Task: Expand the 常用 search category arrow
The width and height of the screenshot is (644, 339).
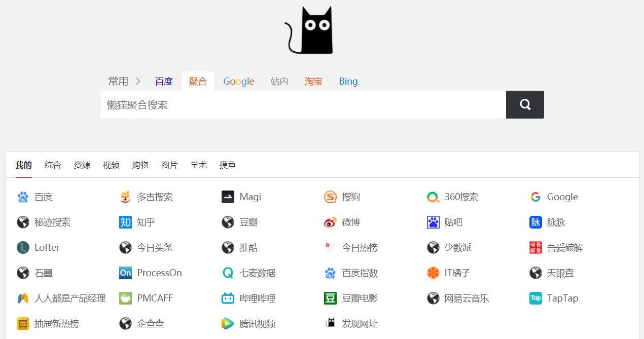Action: pyautogui.click(x=137, y=81)
